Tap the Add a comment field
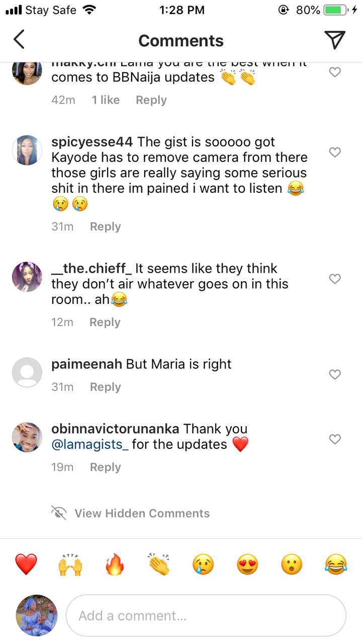 coord(206,616)
